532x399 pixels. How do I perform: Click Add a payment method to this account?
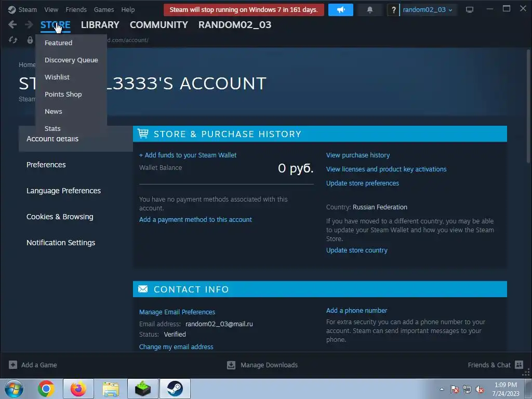coord(195,220)
